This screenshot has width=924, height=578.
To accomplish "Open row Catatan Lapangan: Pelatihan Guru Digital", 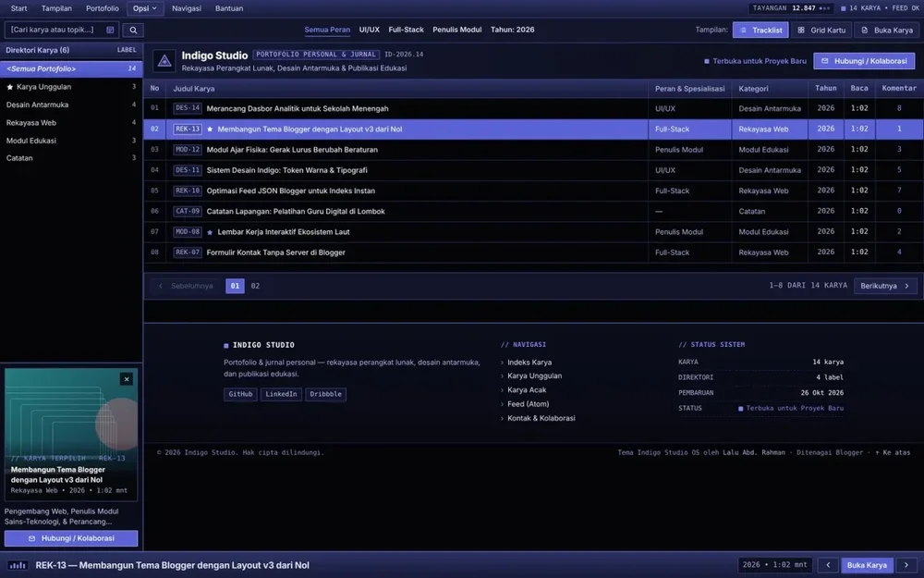I will pos(533,212).
